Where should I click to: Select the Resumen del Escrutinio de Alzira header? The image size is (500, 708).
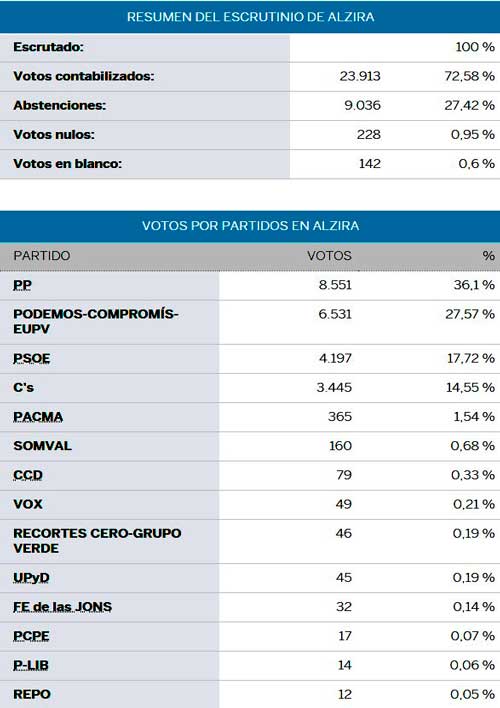(250, 17)
